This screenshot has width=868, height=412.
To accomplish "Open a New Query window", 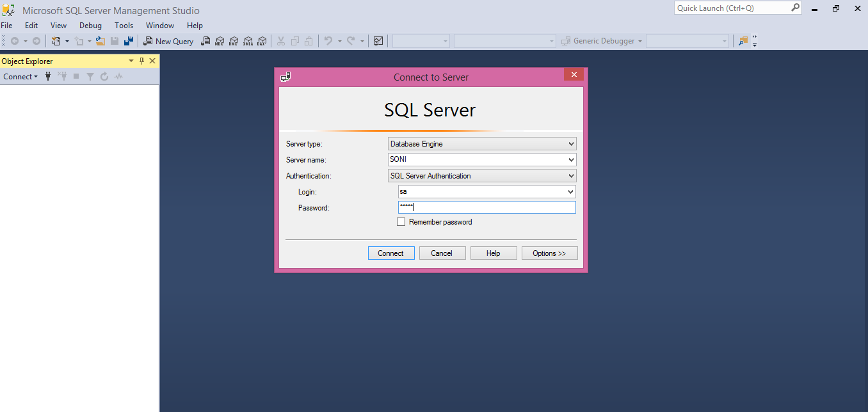I will 168,40.
